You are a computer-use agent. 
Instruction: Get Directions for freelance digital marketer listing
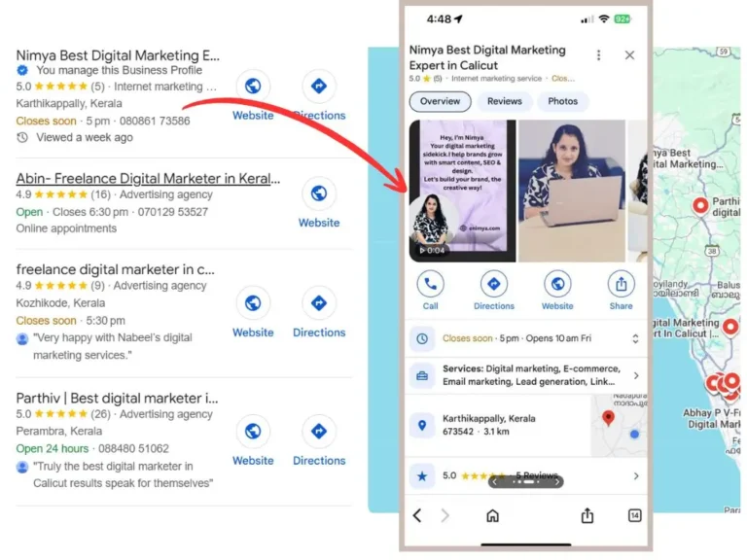[319, 303]
